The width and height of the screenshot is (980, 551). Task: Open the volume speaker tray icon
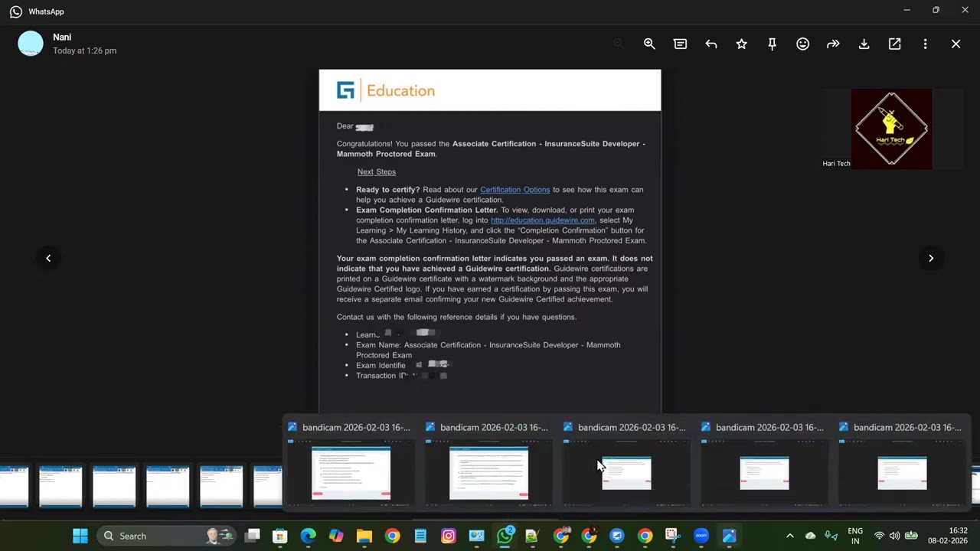coord(894,536)
